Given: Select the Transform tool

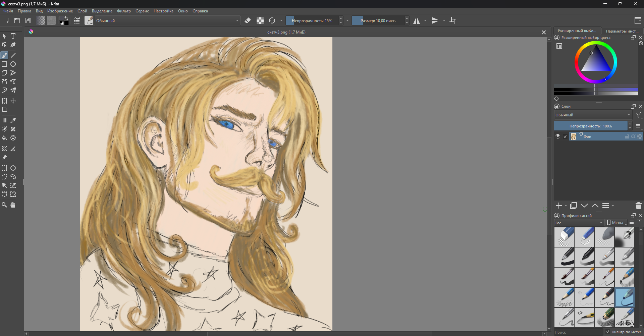Looking at the screenshot, I should [4, 101].
